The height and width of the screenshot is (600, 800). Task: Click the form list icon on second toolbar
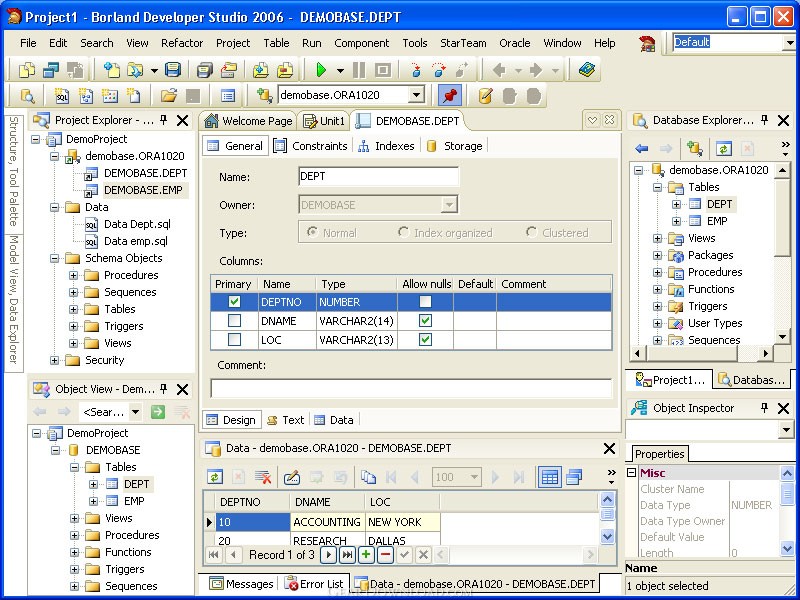tap(228, 95)
